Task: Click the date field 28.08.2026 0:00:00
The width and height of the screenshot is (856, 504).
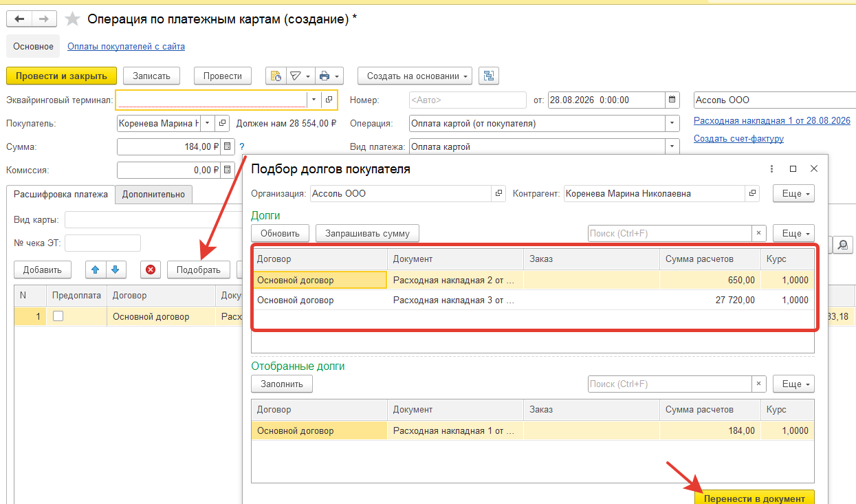Action: [x=606, y=100]
